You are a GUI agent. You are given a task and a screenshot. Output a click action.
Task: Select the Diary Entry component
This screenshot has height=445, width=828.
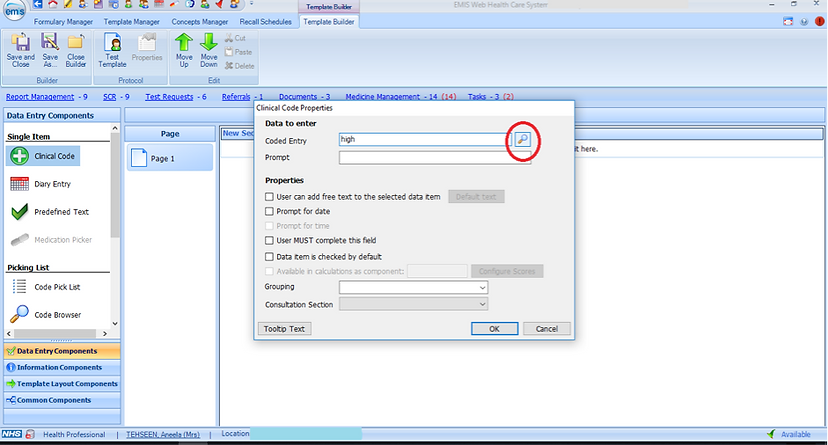[x=41, y=184]
